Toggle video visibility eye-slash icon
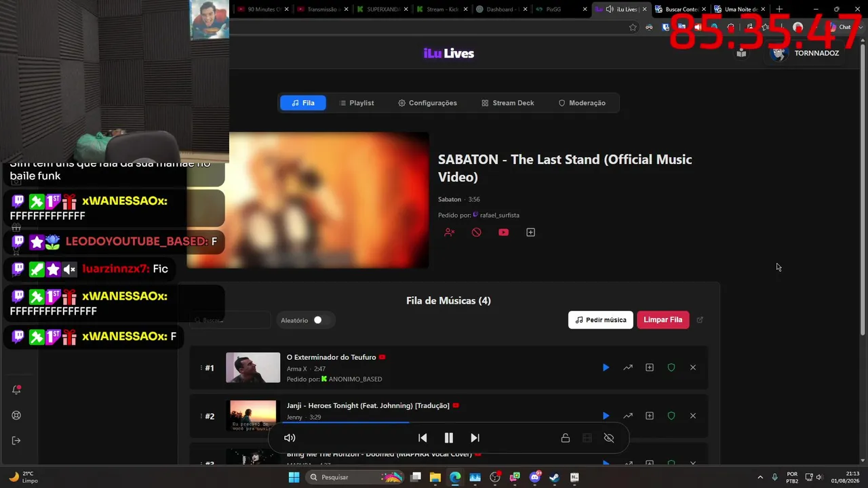This screenshot has width=868, height=488. [609, 438]
